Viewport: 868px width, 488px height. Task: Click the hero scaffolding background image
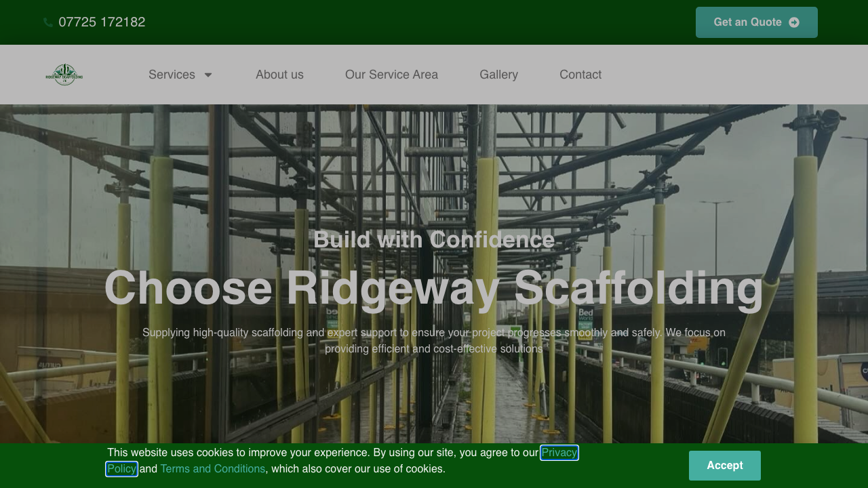434,169
